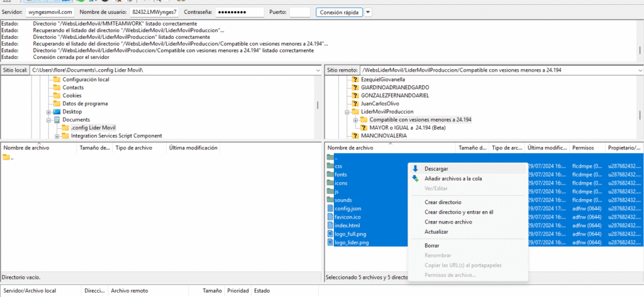The width and height of the screenshot is (644, 297).
Task: Open the Sitio remoto path dropdown
Action: (639, 70)
